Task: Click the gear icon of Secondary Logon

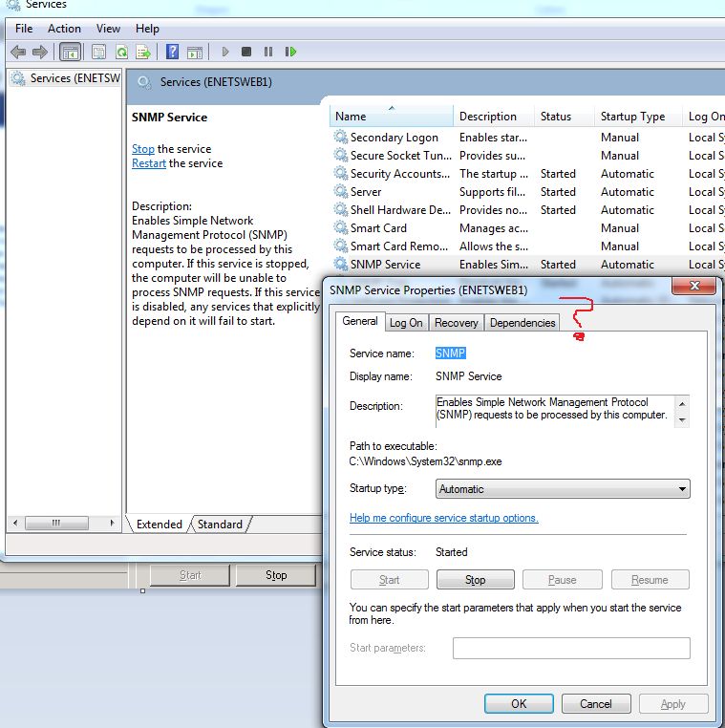Action: pyautogui.click(x=341, y=137)
